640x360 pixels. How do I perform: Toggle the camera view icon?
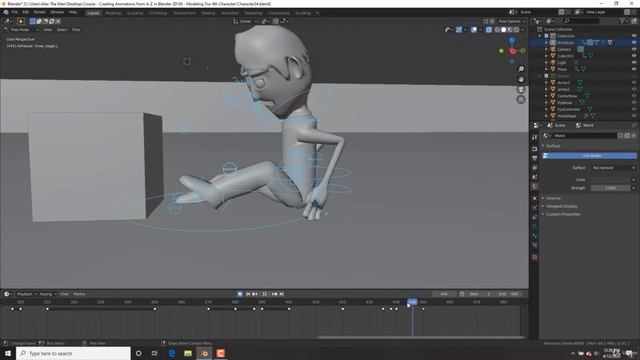tap(521, 89)
